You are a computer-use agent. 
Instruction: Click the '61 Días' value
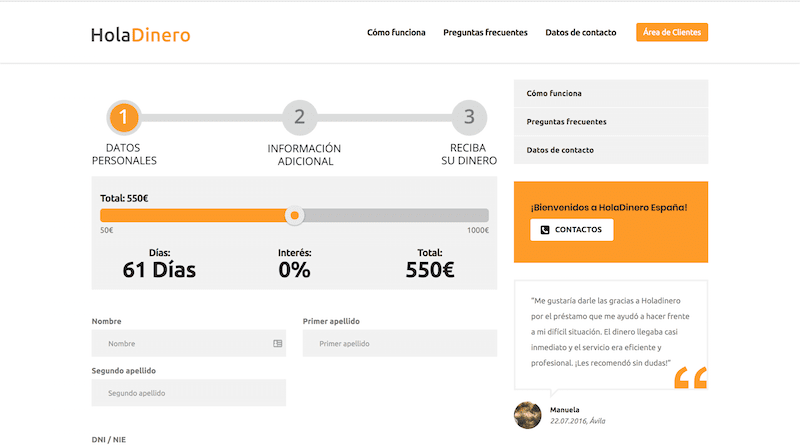(x=159, y=270)
